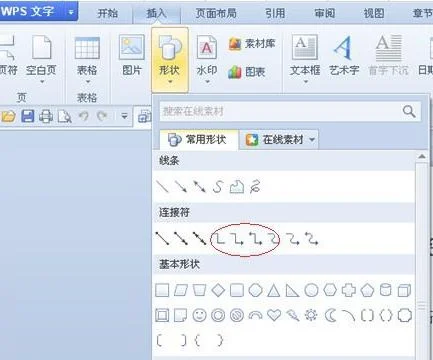433x360 pixels.
Task: Insert the Donut ring shape
Action: [218, 315]
